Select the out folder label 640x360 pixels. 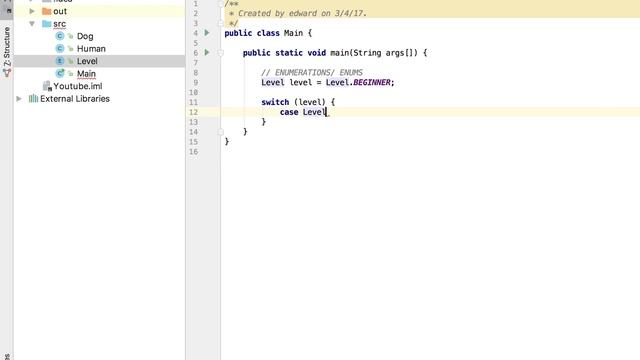[x=60, y=11]
